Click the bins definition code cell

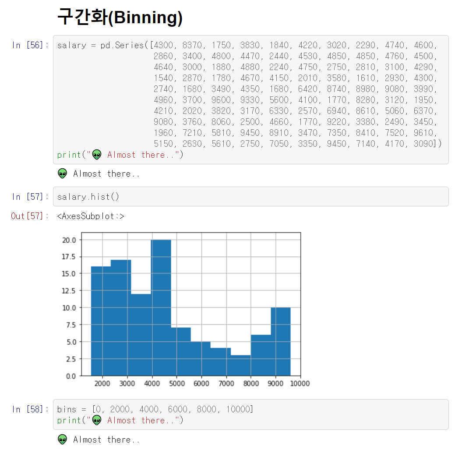point(251,415)
